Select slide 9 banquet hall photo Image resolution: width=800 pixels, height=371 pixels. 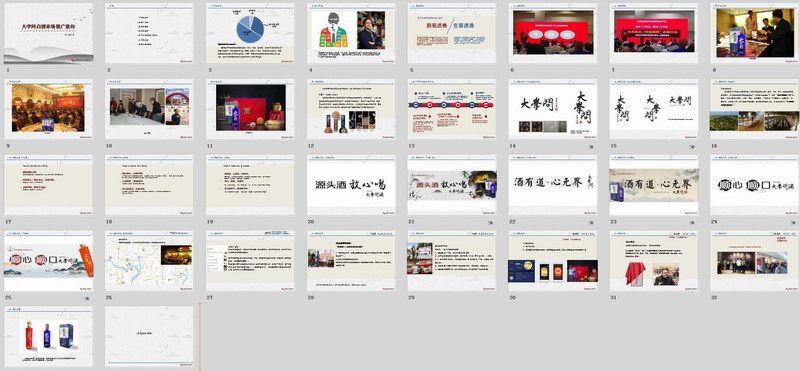pyautogui.click(x=48, y=109)
